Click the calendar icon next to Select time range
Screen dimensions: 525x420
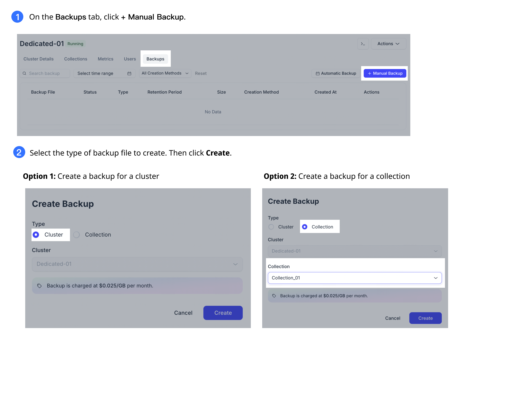point(129,73)
